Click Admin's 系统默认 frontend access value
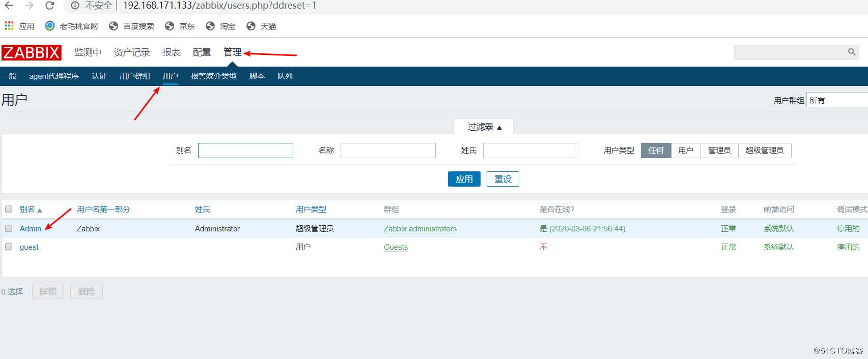 coord(779,229)
